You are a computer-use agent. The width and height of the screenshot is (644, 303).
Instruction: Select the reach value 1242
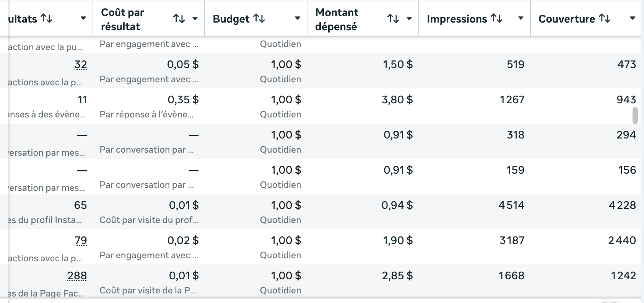click(623, 276)
